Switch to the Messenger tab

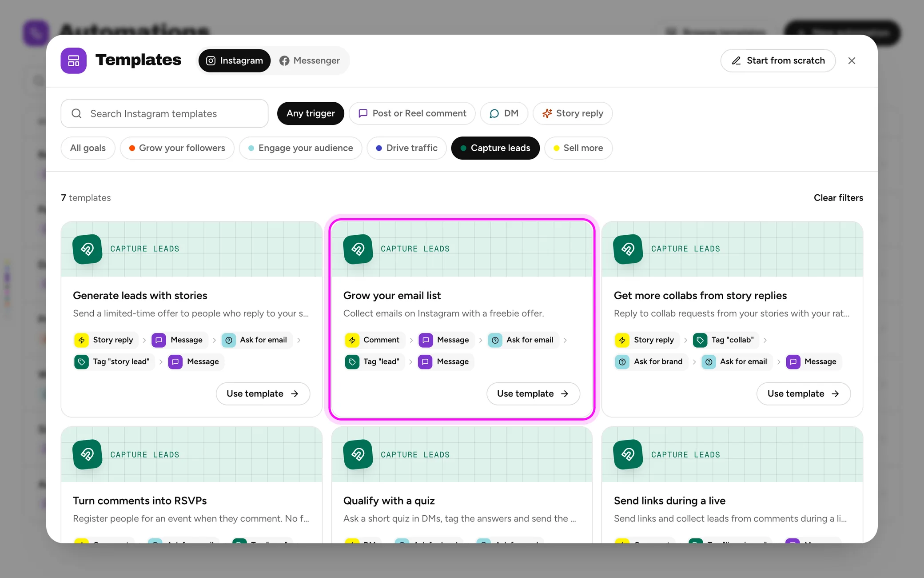(x=310, y=60)
